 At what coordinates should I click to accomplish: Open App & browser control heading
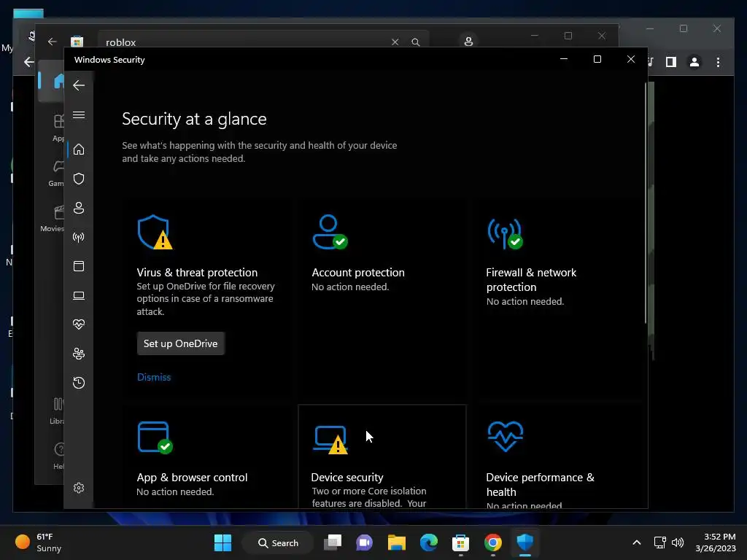(192, 477)
